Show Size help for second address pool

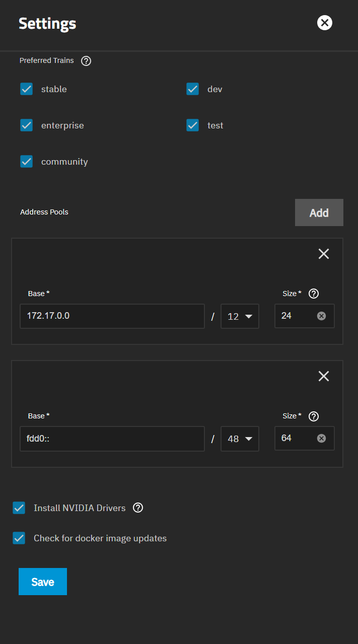(314, 416)
